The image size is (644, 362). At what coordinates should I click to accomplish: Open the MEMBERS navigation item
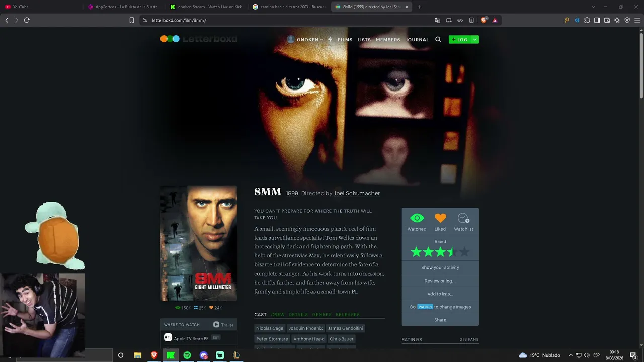pyautogui.click(x=388, y=40)
